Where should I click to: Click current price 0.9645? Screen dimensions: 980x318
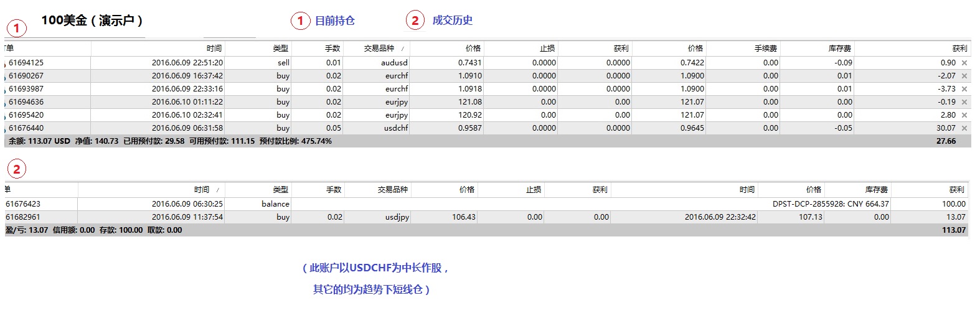[692, 128]
